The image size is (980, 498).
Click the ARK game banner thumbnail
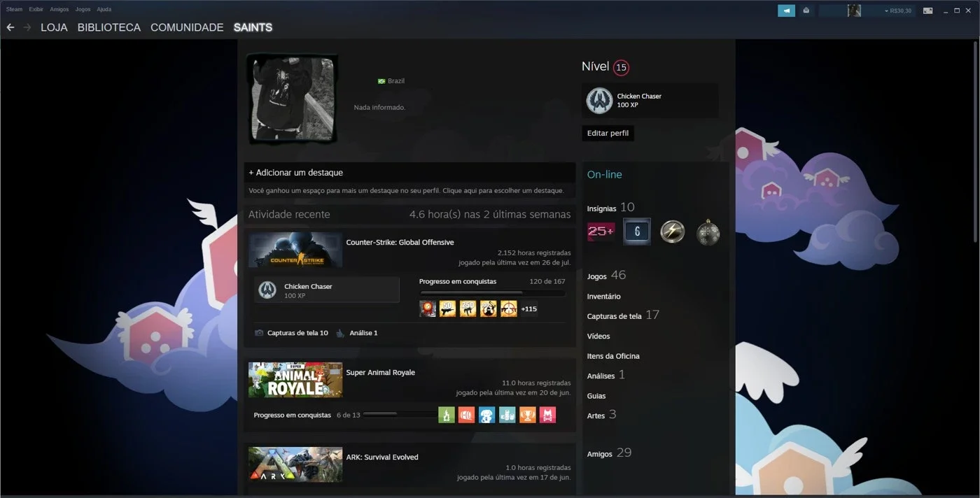295,464
